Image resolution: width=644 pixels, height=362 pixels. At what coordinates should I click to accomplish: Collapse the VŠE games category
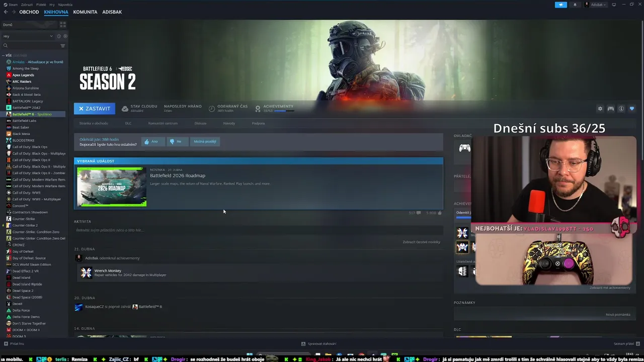pos(4,55)
